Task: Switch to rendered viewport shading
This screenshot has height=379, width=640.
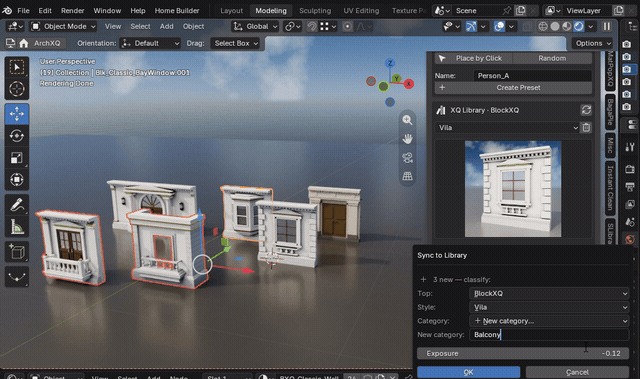Action: (578, 27)
